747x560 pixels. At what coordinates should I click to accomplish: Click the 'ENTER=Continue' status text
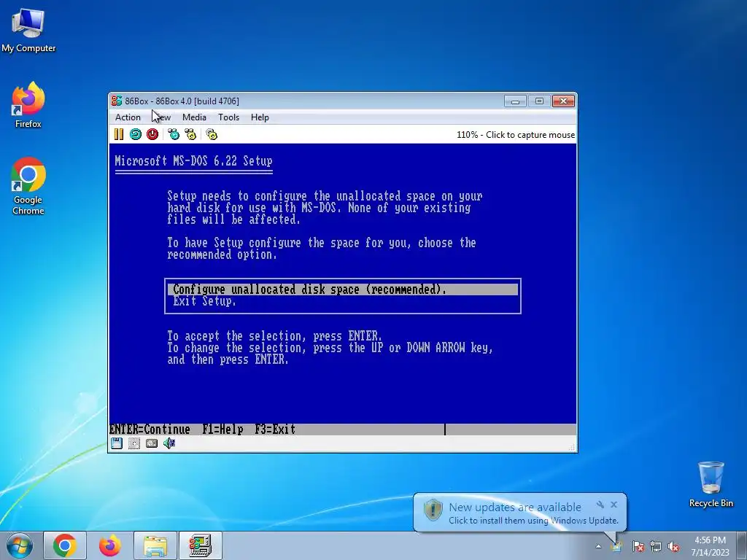pyautogui.click(x=150, y=429)
